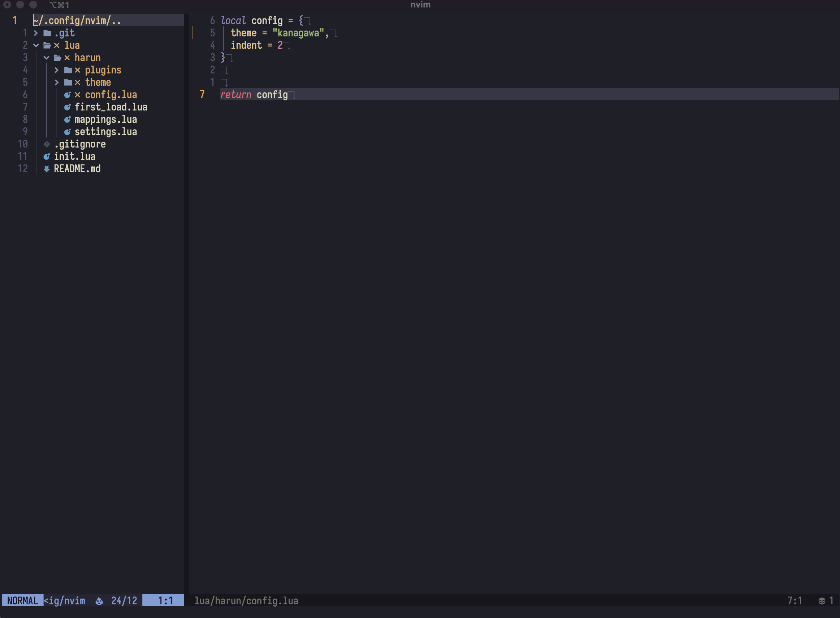Click the Lua icon beside settings.lua

68,132
